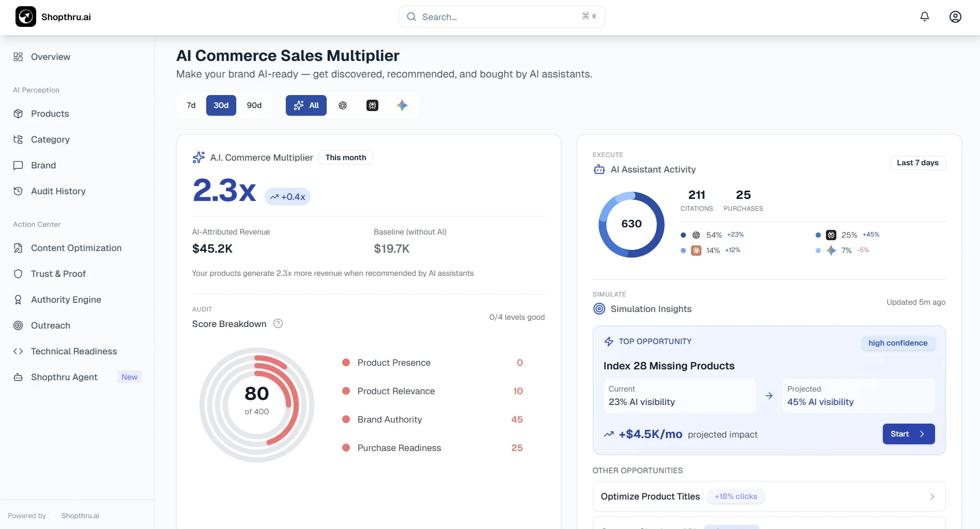Click Start on Index 28 Missing Products
This screenshot has width=980, height=529.
[x=908, y=434]
